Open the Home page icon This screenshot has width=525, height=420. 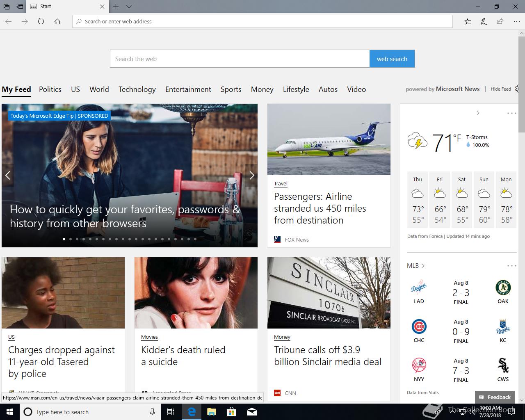tap(57, 21)
